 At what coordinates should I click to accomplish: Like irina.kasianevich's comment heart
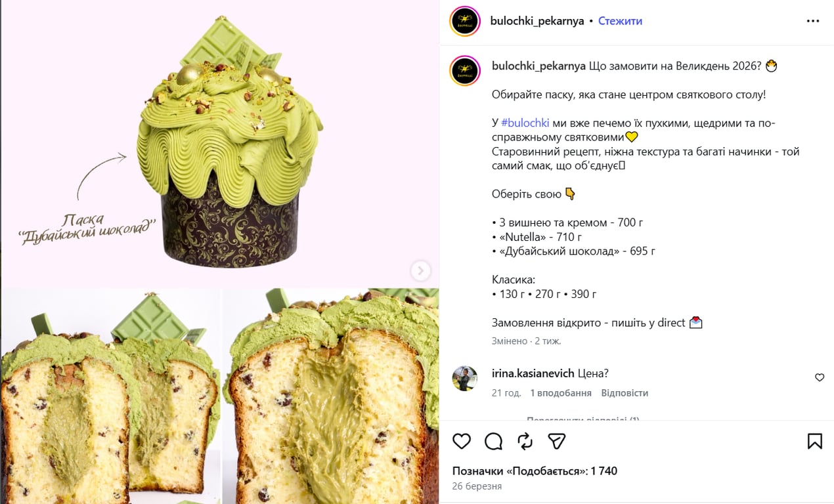tap(820, 377)
